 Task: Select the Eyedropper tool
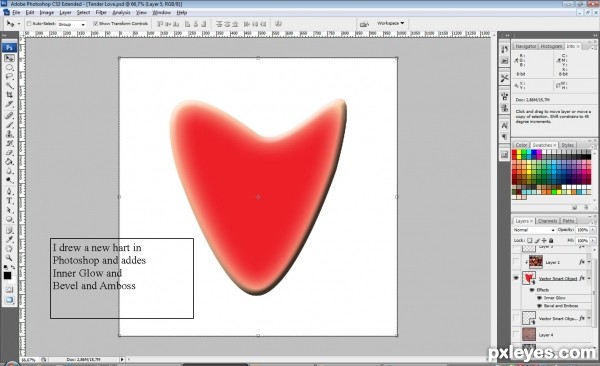click(x=9, y=240)
